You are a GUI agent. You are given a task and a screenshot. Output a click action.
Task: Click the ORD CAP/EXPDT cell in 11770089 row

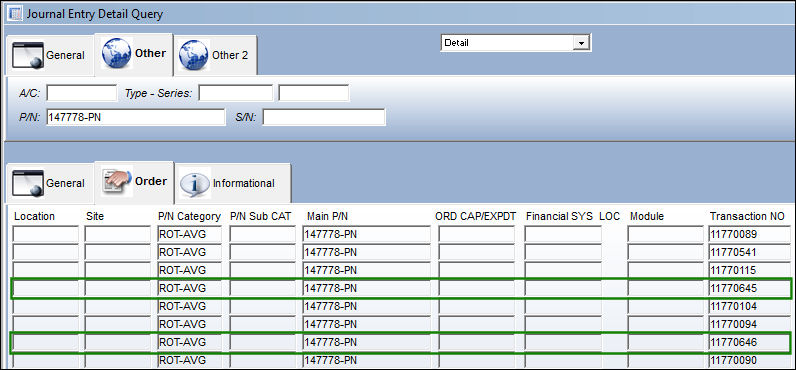[476, 234]
